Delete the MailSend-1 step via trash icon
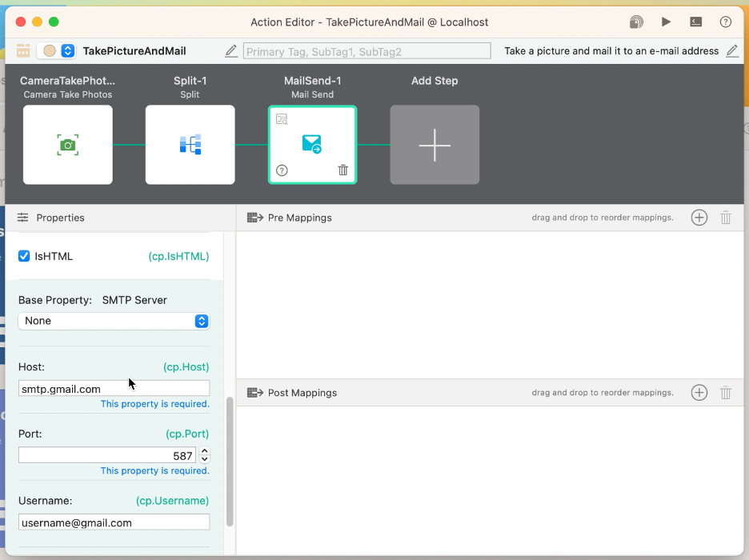749x560 pixels. point(342,170)
